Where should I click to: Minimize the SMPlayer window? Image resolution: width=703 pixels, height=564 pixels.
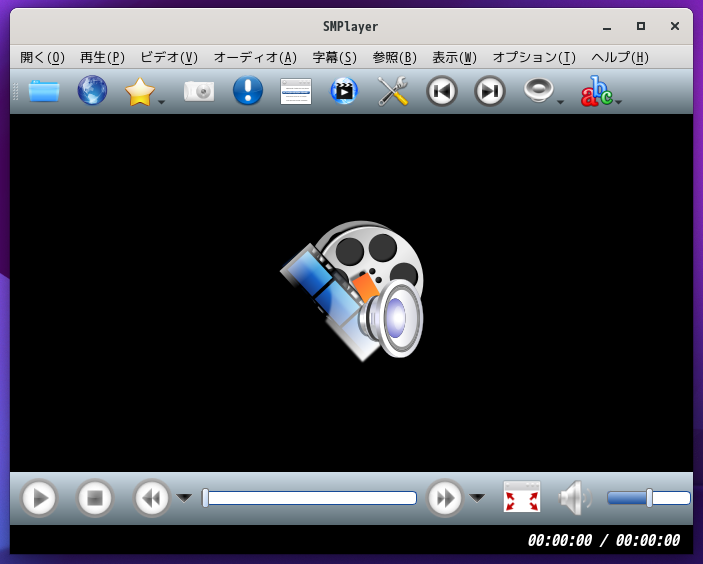(x=607, y=27)
